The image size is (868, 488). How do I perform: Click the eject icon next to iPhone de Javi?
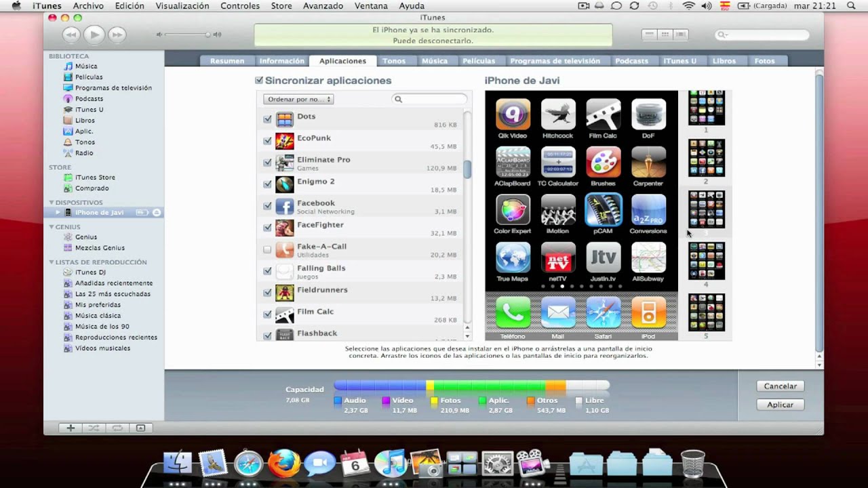157,212
